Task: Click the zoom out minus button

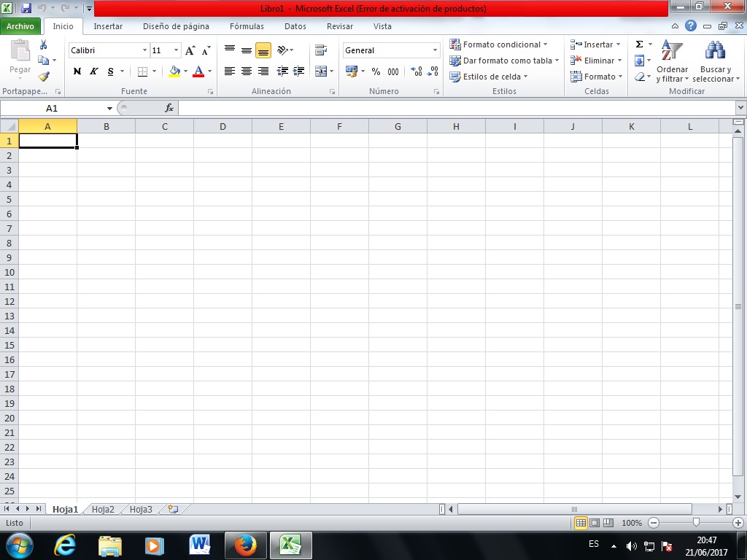Action: point(654,523)
